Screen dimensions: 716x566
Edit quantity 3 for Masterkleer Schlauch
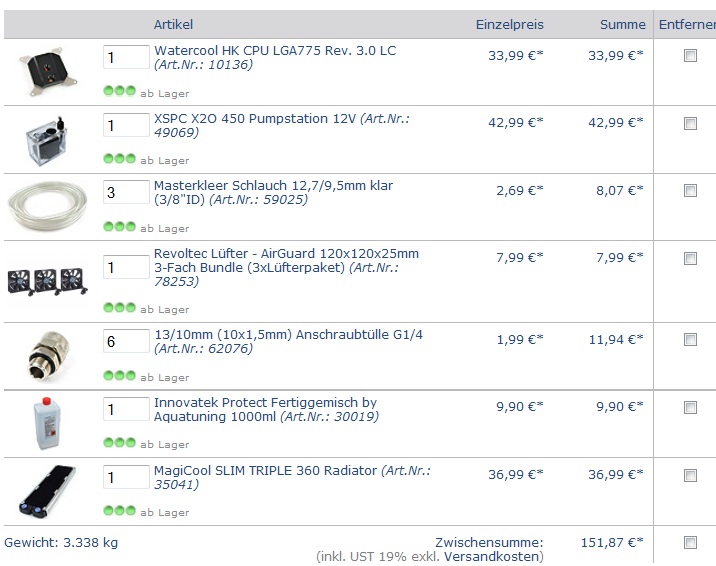click(x=126, y=192)
